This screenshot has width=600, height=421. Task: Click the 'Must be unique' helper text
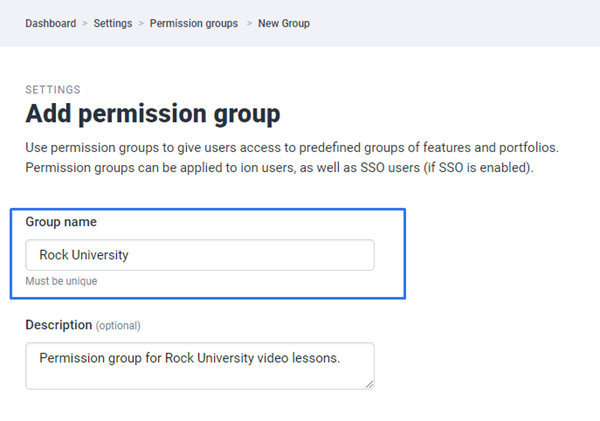[x=61, y=281]
